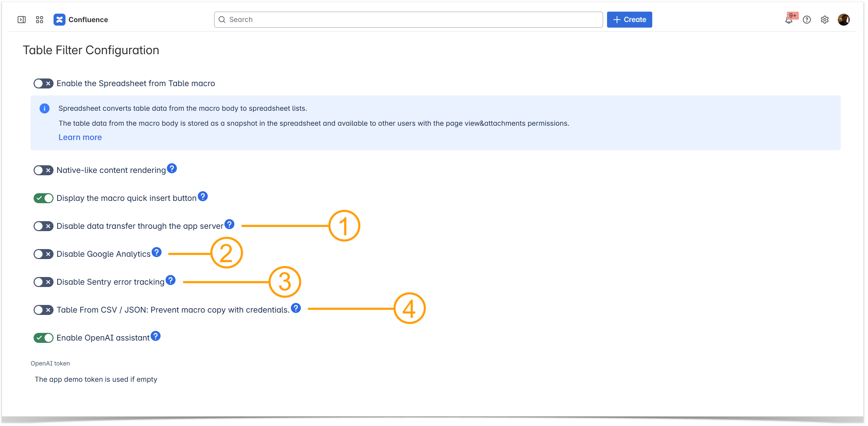Toggle the sidebar panel icon
The width and height of the screenshot is (868, 426).
22,20
